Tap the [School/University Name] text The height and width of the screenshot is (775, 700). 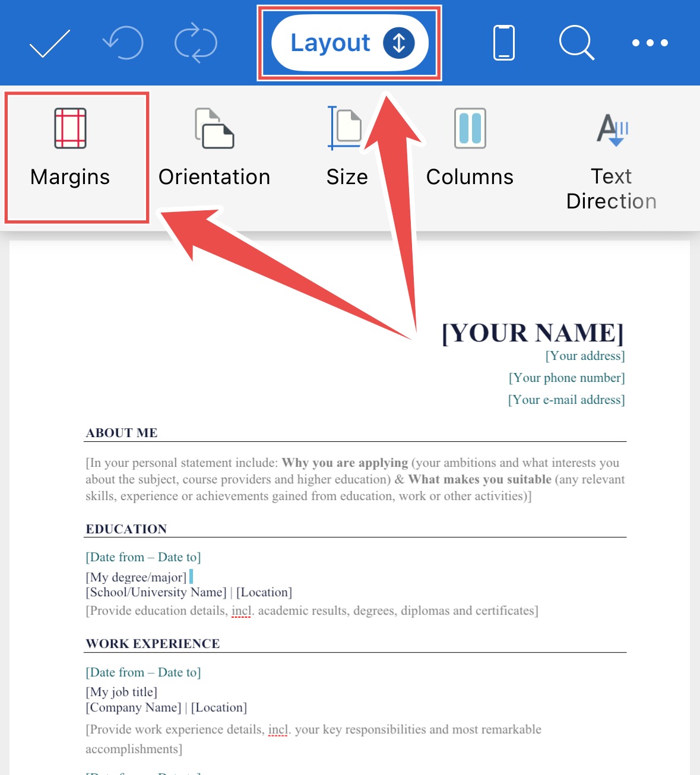point(156,592)
